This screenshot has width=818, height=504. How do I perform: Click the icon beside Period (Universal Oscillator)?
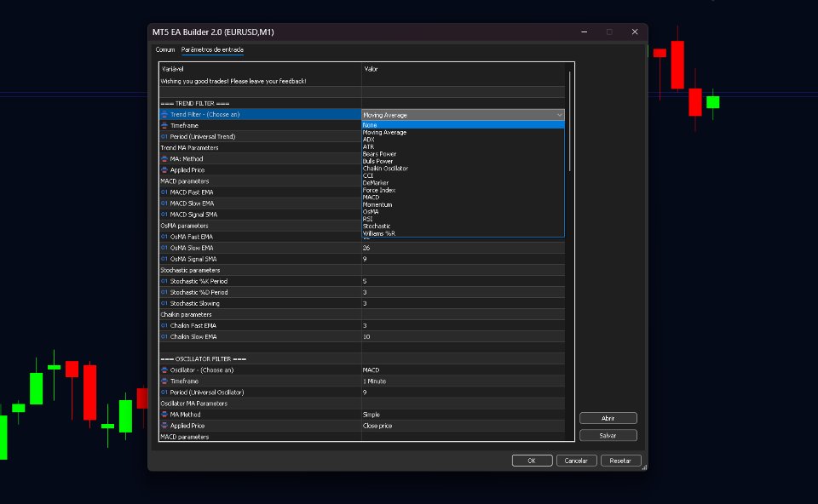(164, 392)
